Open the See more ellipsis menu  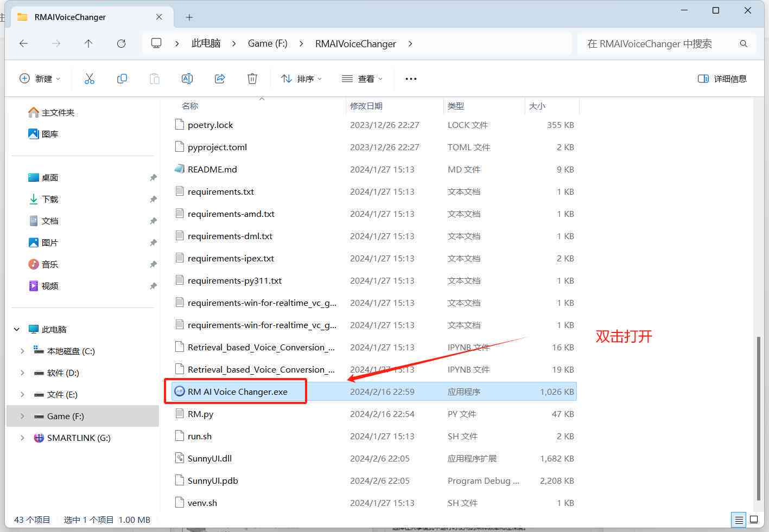tap(411, 79)
